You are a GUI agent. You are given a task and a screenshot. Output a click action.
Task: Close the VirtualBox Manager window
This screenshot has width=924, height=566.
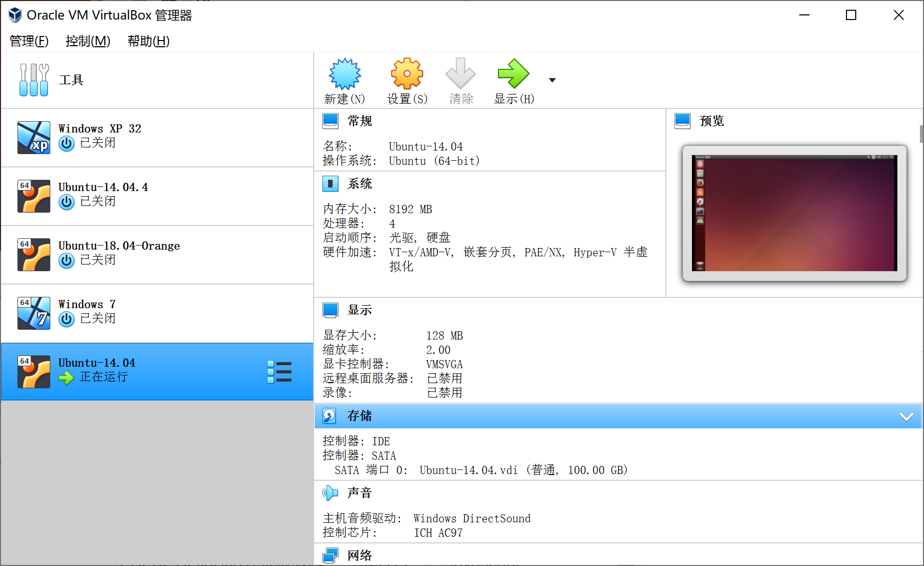(x=898, y=15)
